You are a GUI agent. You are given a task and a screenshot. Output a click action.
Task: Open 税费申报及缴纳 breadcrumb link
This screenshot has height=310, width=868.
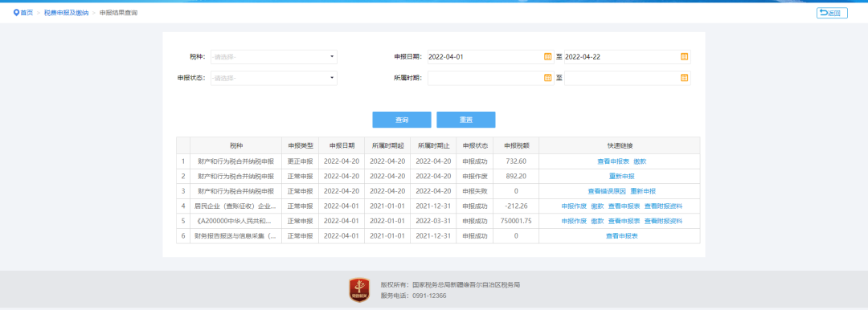[x=66, y=13]
